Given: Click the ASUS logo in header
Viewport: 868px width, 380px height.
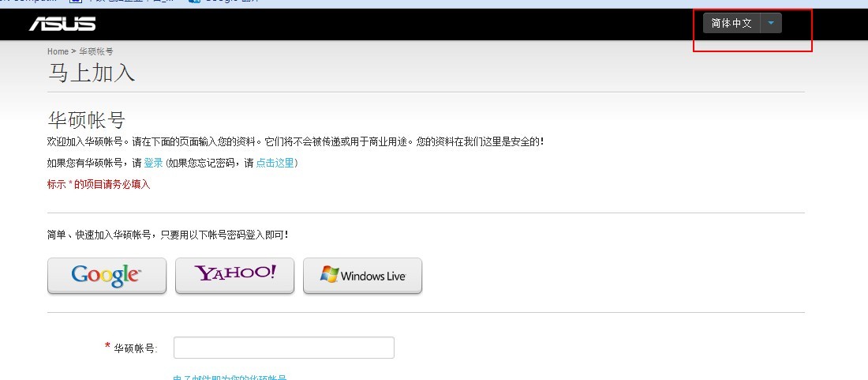Looking at the screenshot, I should coord(62,24).
